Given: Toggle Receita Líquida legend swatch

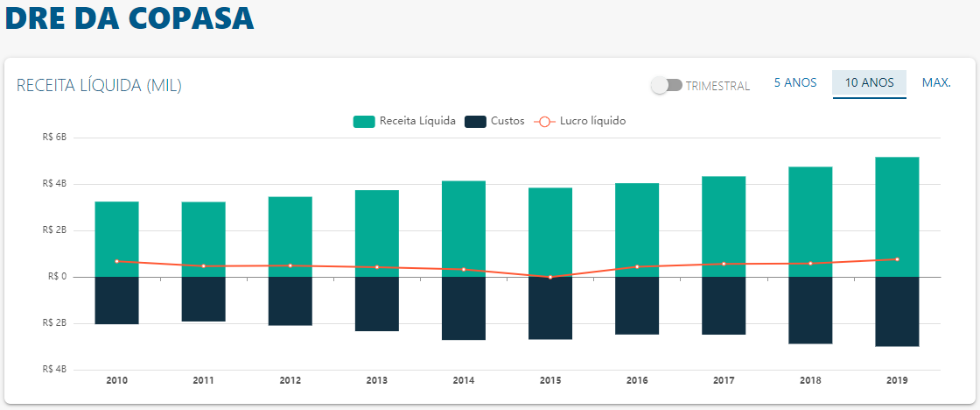Looking at the screenshot, I should pos(364,122).
